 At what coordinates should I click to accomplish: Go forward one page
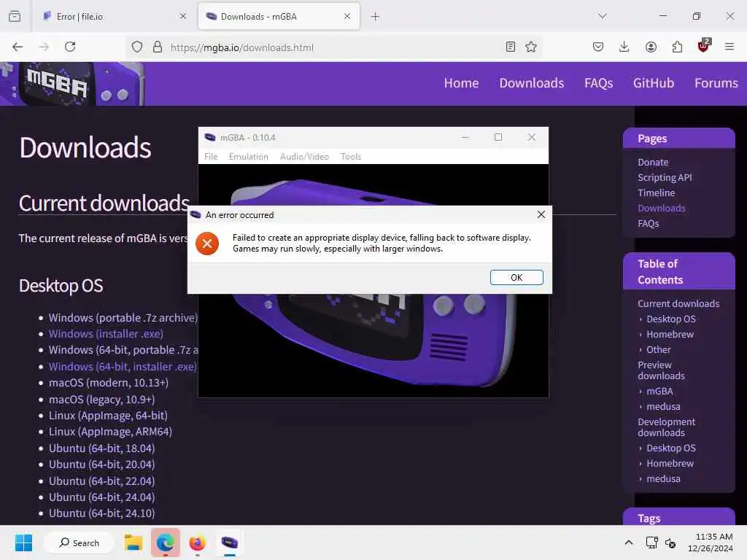(x=44, y=47)
